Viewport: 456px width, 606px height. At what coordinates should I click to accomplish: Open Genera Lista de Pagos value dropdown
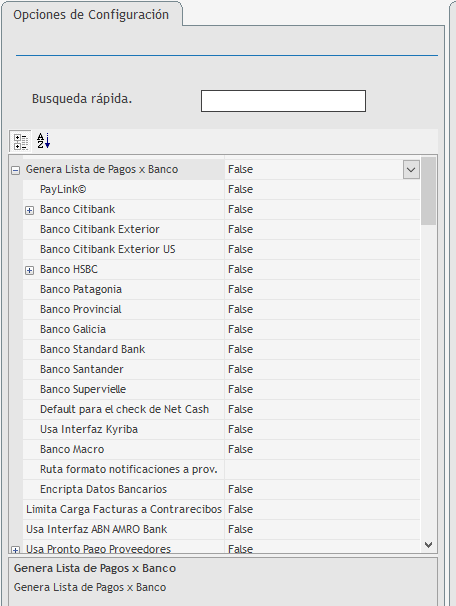click(411, 170)
